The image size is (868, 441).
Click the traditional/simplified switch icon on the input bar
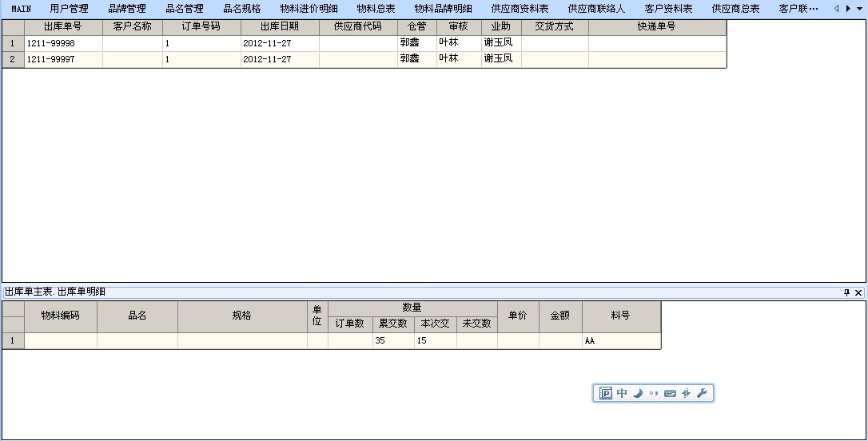point(686,393)
